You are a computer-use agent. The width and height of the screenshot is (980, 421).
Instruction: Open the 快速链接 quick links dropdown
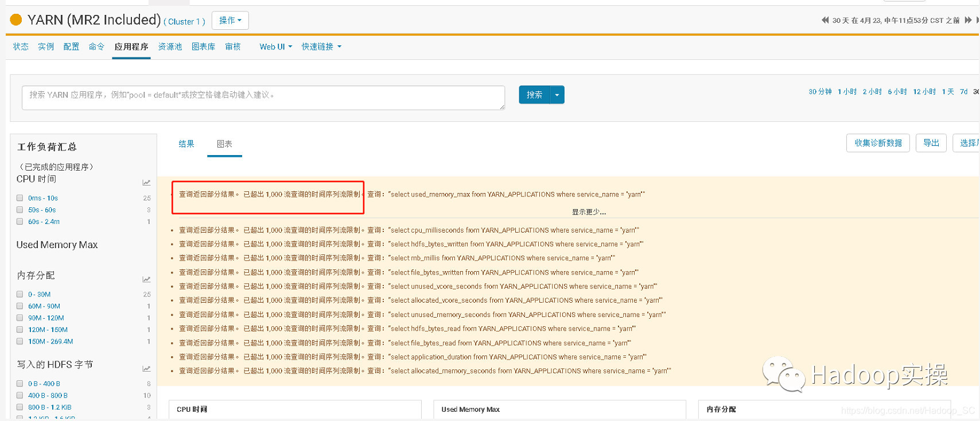321,47
